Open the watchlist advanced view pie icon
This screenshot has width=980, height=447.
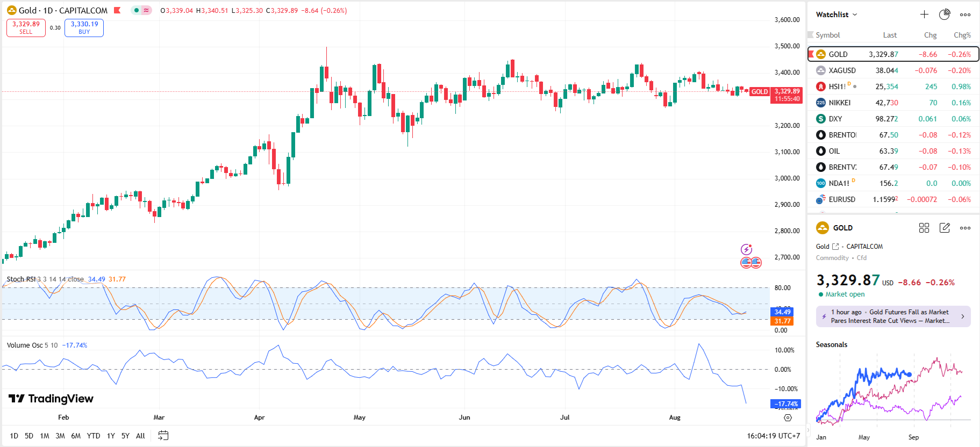click(945, 15)
